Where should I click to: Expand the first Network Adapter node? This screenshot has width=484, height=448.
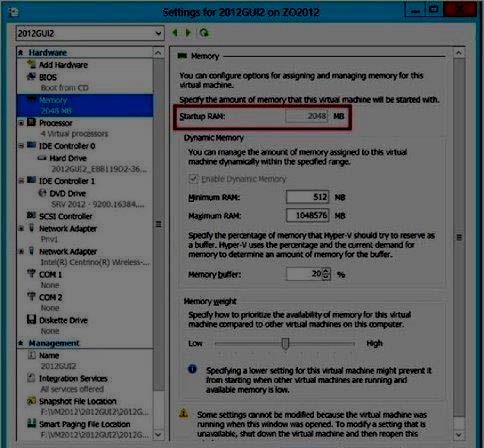21,229
